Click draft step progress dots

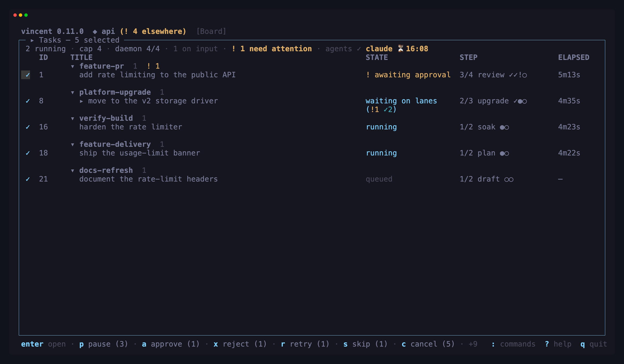tap(509, 179)
